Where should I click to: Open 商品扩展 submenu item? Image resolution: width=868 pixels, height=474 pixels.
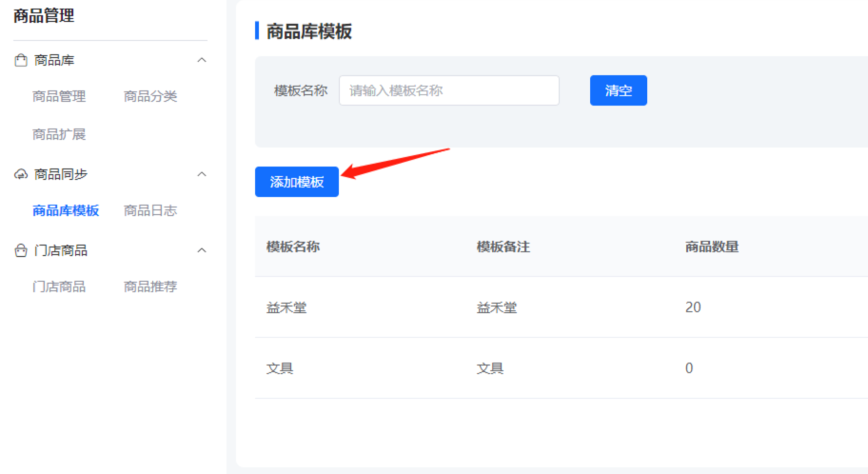click(x=59, y=134)
